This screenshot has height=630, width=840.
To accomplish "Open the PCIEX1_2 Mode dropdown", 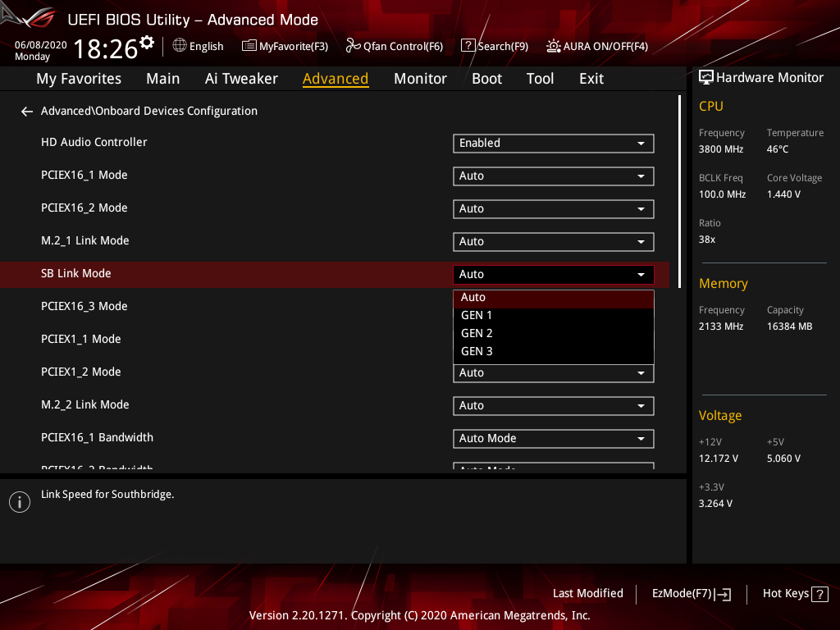I will 554,373.
